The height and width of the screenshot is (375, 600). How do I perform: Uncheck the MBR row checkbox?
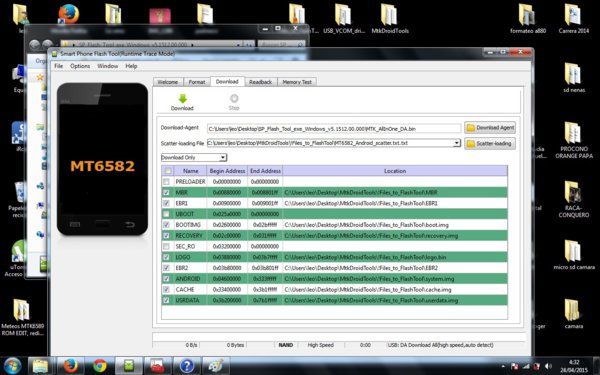tap(166, 192)
